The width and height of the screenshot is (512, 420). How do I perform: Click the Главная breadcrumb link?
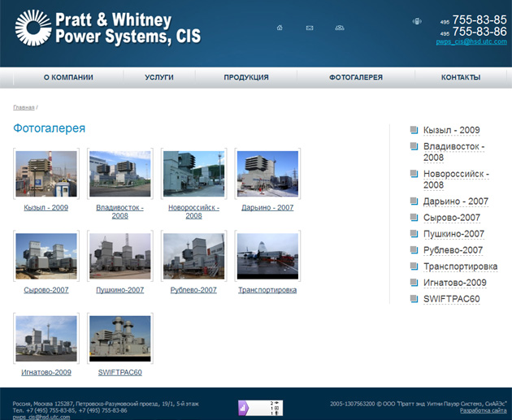pyautogui.click(x=24, y=107)
